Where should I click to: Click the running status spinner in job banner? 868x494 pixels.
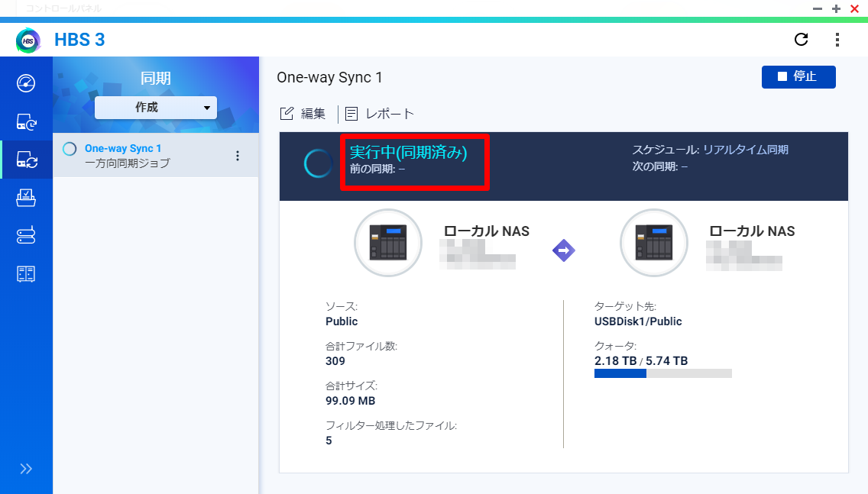(318, 163)
